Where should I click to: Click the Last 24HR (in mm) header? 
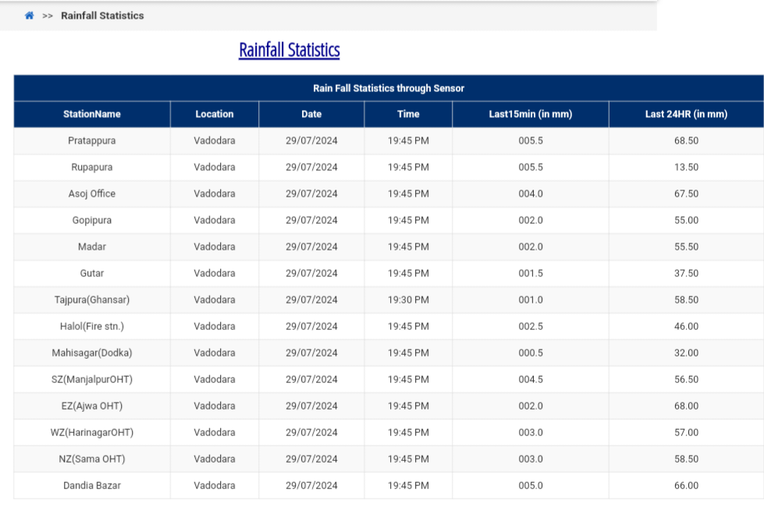coord(686,114)
